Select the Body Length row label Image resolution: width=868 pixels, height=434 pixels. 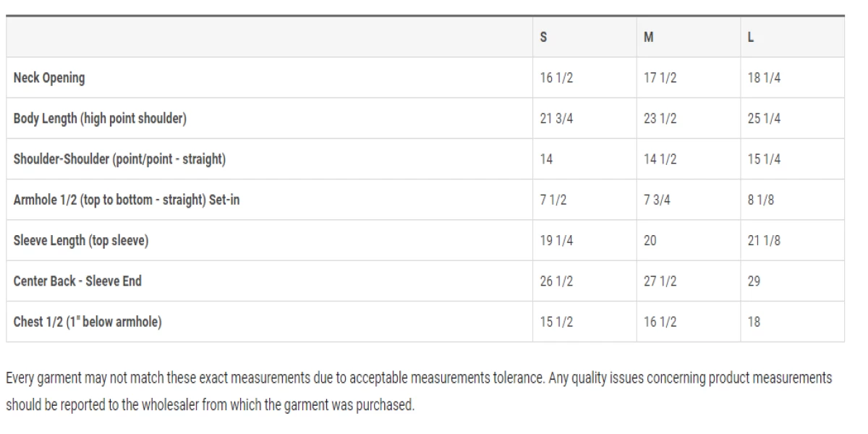(x=100, y=119)
